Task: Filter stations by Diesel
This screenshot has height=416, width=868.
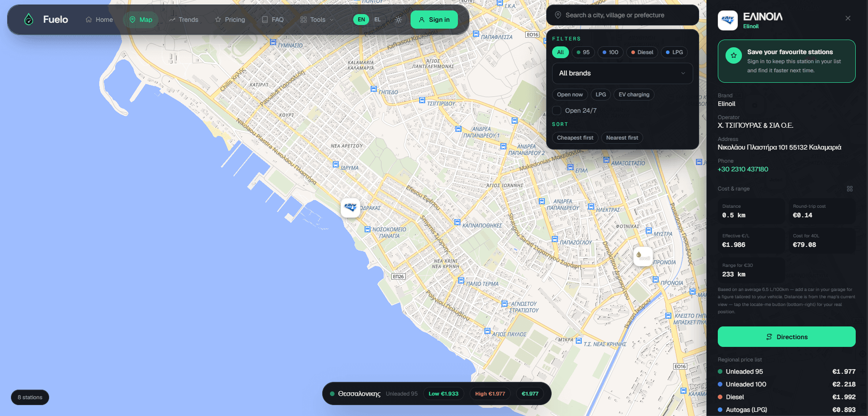Action: coord(642,52)
